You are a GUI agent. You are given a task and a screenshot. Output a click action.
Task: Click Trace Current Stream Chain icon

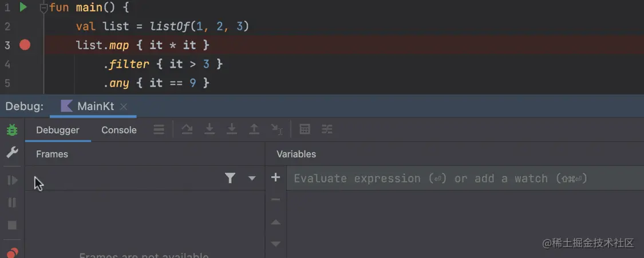(x=327, y=130)
